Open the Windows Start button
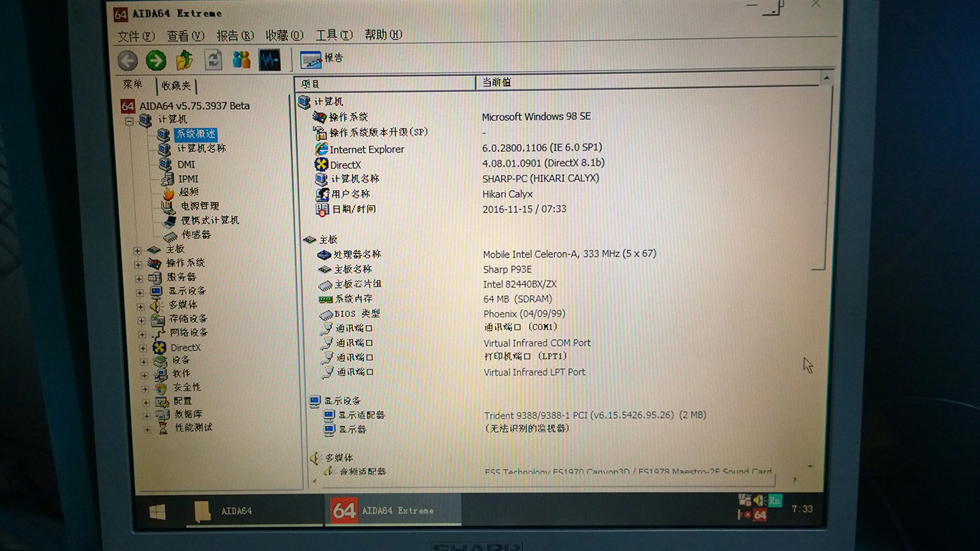Viewport: 980px width, 551px height. (x=157, y=512)
